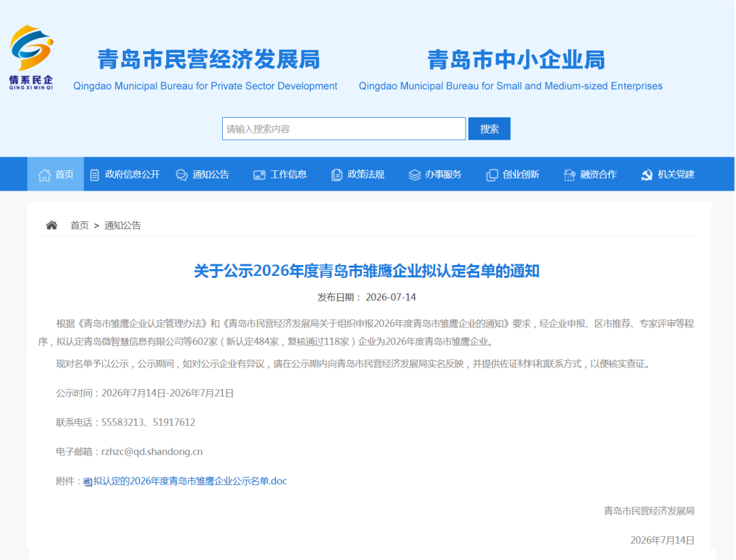Open 创业创新 navigation item
The image size is (736, 560).
pyautogui.click(x=512, y=174)
